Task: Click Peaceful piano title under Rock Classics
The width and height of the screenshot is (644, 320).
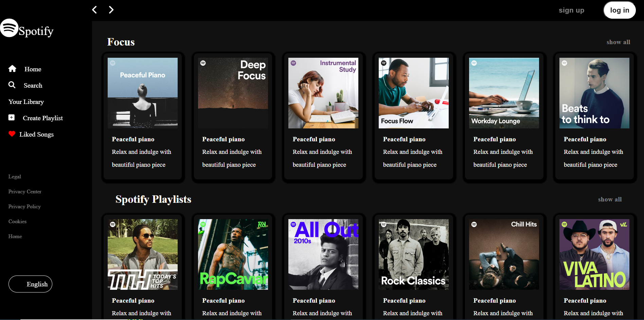Action: [x=404, y=301]
